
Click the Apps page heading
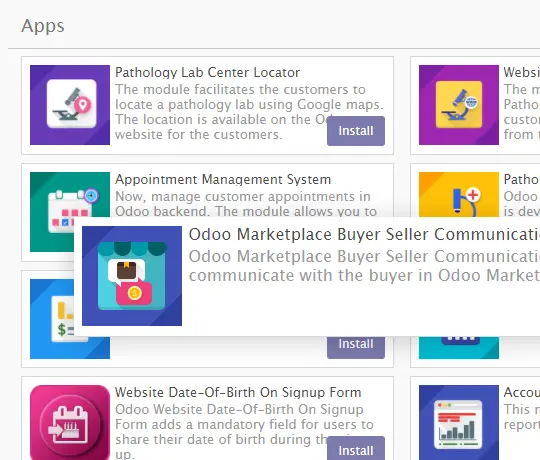coord(43,26)
